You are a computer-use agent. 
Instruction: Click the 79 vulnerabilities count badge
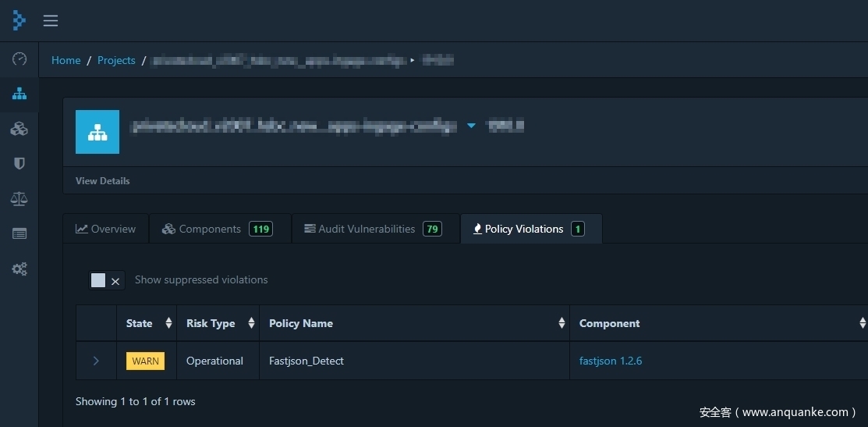(432, 229)
